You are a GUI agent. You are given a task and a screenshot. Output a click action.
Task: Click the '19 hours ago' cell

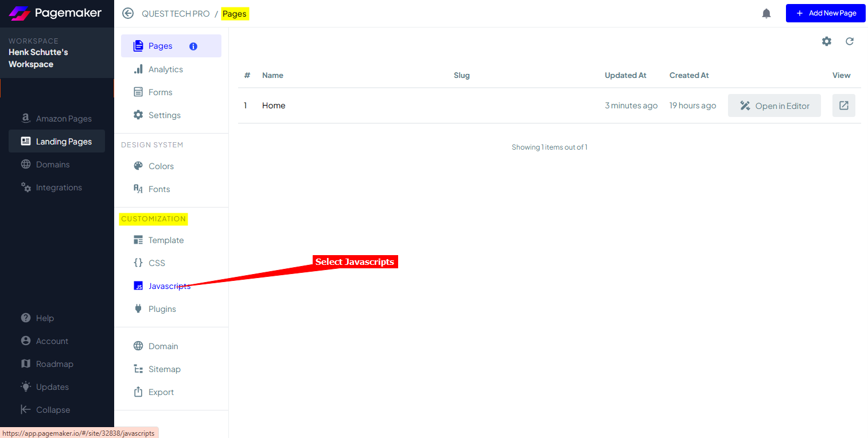(x=692, y=105)
